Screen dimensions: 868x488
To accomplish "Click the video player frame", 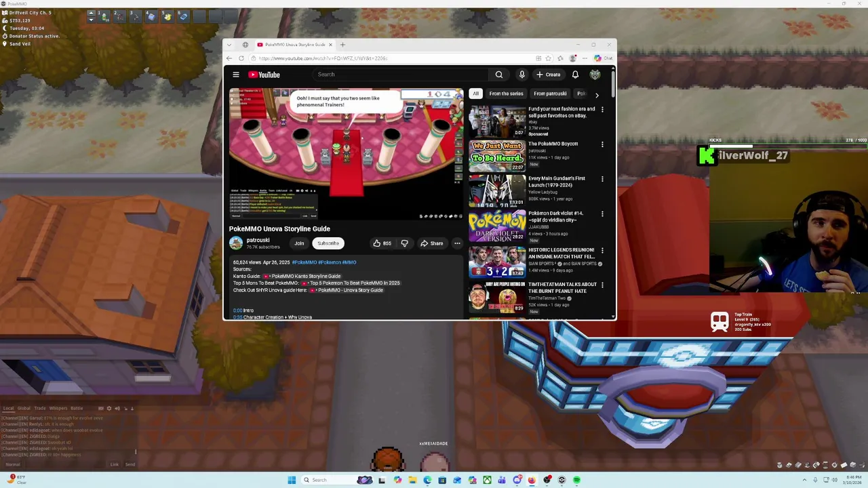I will click(x=346, y=154).
